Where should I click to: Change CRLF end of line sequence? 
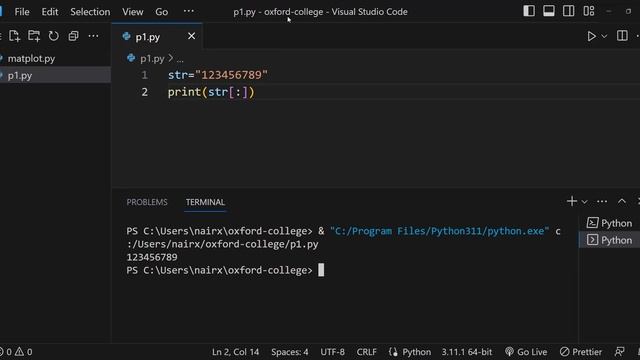(367, 352)
